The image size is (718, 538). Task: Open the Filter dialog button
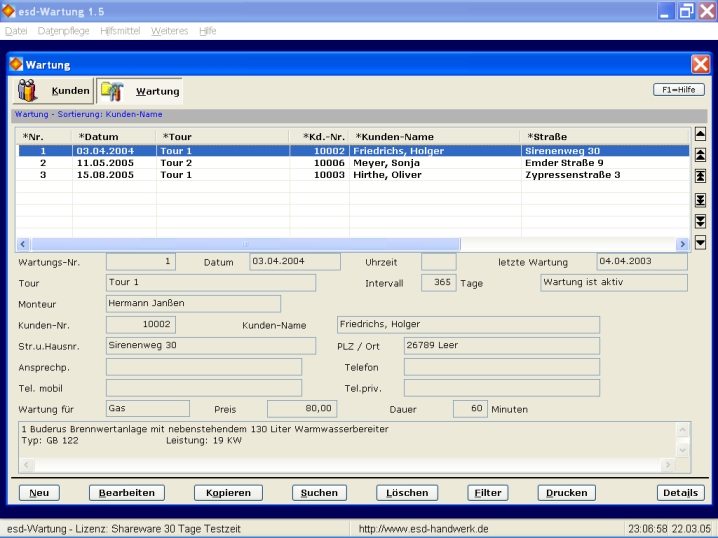[x=487, y=493]
